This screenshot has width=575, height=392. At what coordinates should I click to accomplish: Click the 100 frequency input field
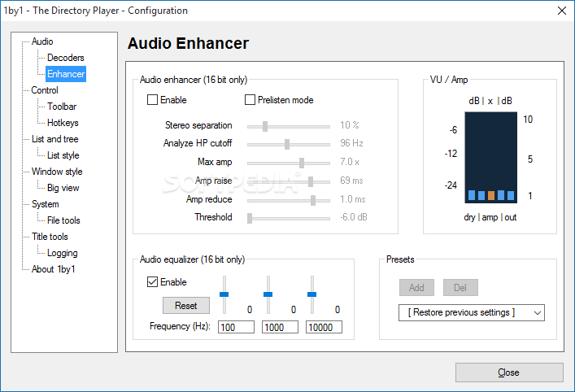(x=236, y=327)
